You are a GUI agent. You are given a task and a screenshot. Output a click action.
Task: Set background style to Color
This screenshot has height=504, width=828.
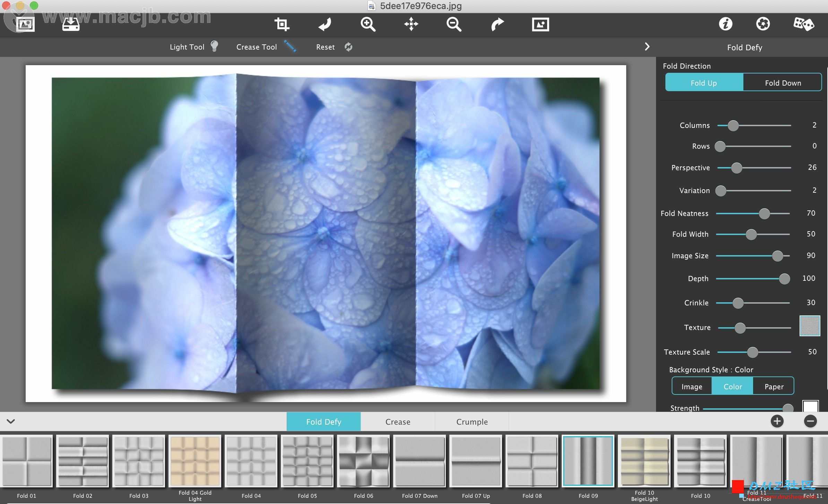coord(732,386)
